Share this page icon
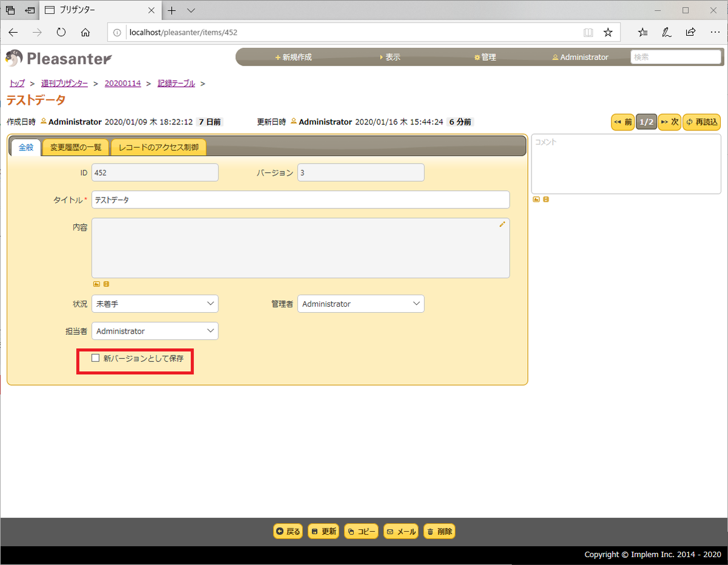This screenshot has height=565, width=728. point(690,32)
